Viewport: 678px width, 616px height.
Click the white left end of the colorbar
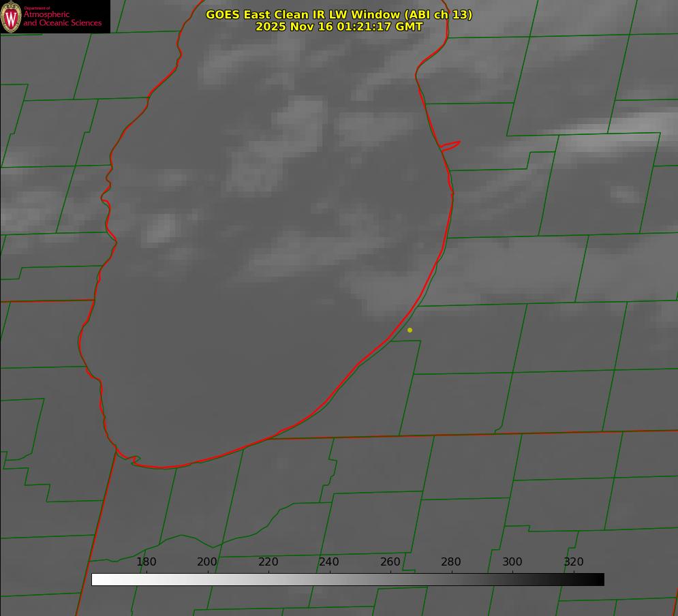click(x=97, y=579)
